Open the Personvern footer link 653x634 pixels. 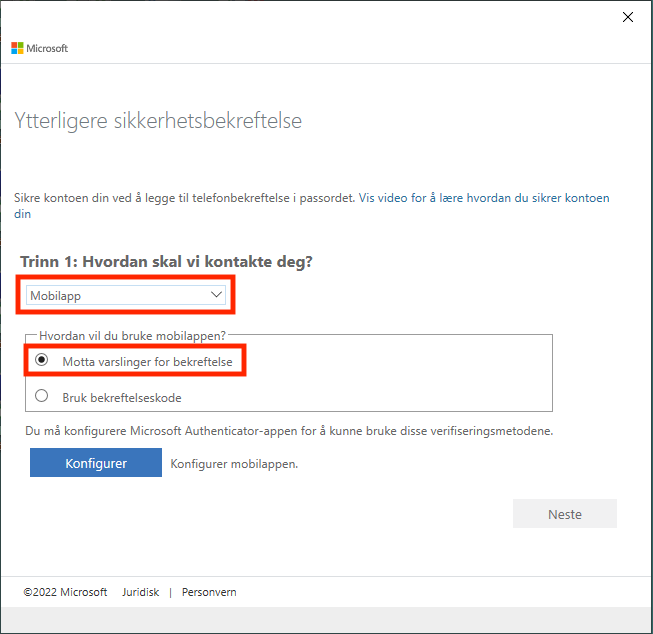tap(209, 592)
